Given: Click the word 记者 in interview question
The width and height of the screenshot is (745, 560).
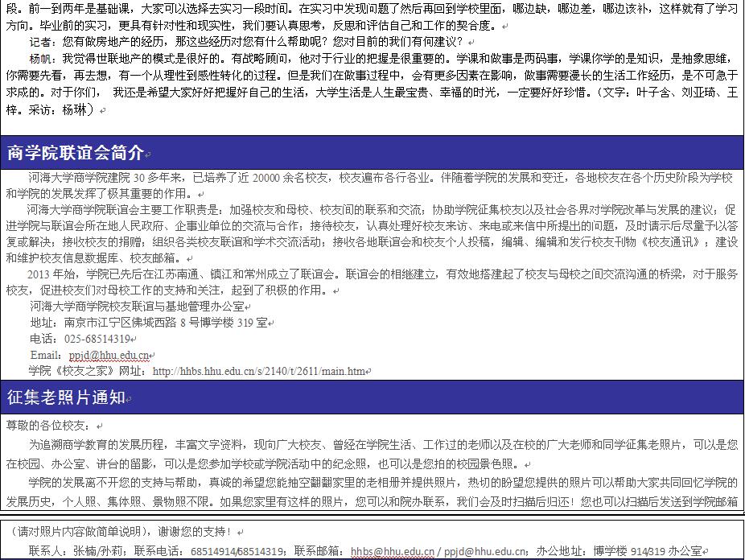Looking at the screenshot, I should tap(40, 43).
